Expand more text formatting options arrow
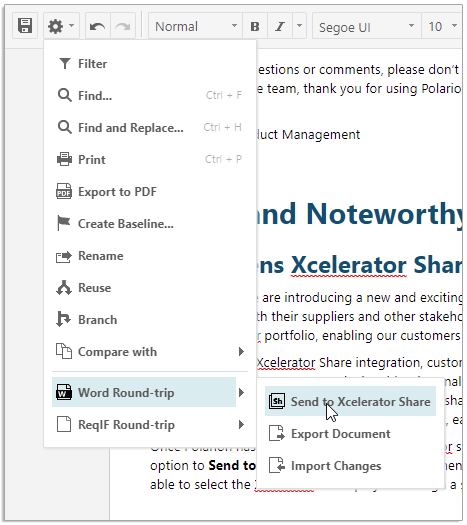 300,26
